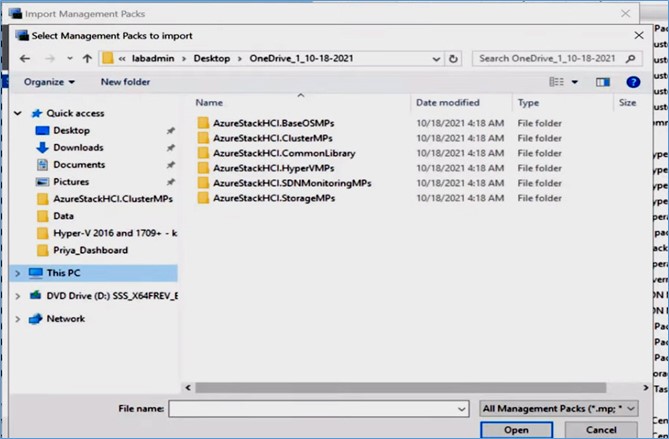Select the AzureStackHCI.StorageMPs folder

[x=273, y=198]
